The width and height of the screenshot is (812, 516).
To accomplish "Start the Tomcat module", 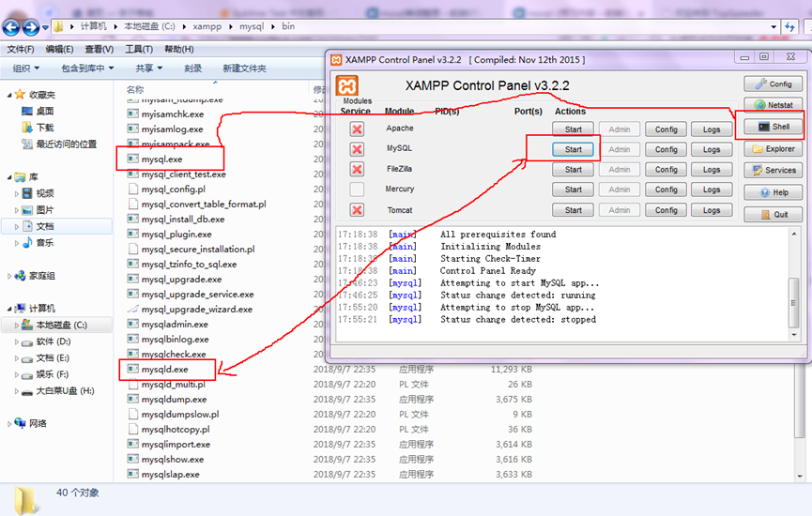I will pyautogui.click(x=573, y=209).
